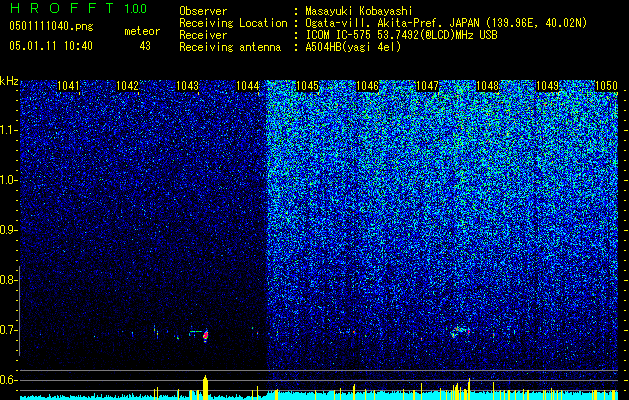Click the HROFFT 1.0.0 title text
The image size is (629, 400).
[x=78, y=8]
